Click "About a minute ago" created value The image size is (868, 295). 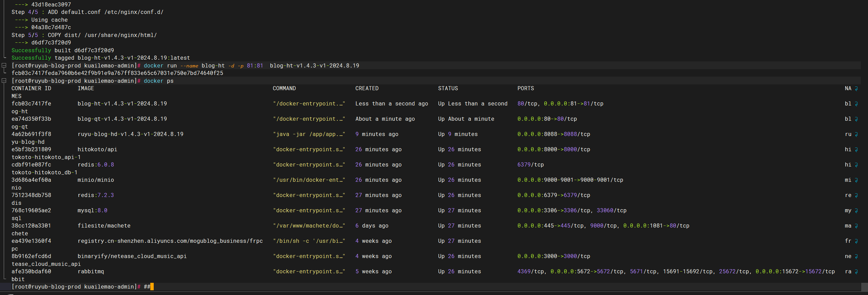[385, 119]
